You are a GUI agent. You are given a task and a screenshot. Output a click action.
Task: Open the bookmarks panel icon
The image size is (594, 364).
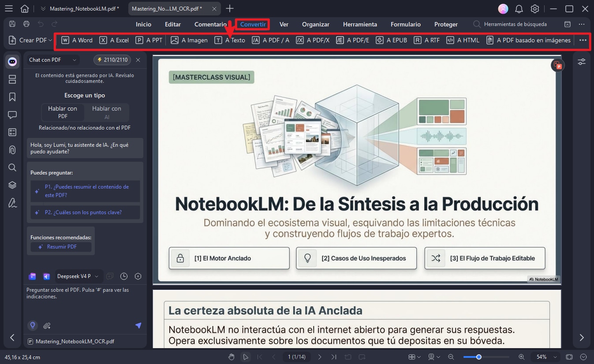(x=12, y=97)
